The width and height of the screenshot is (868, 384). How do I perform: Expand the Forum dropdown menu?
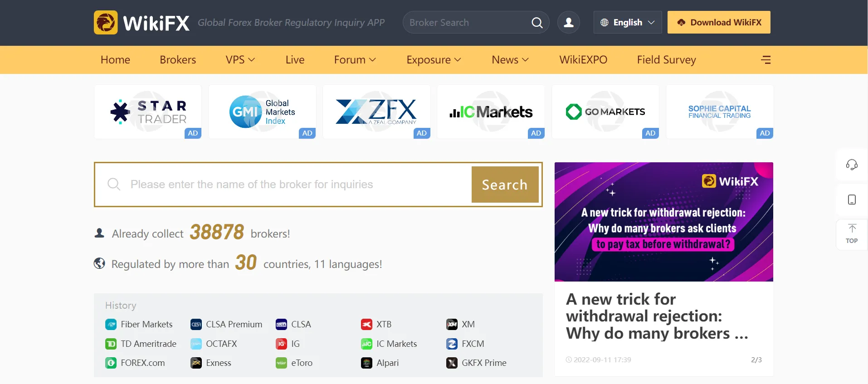[355, 60]
